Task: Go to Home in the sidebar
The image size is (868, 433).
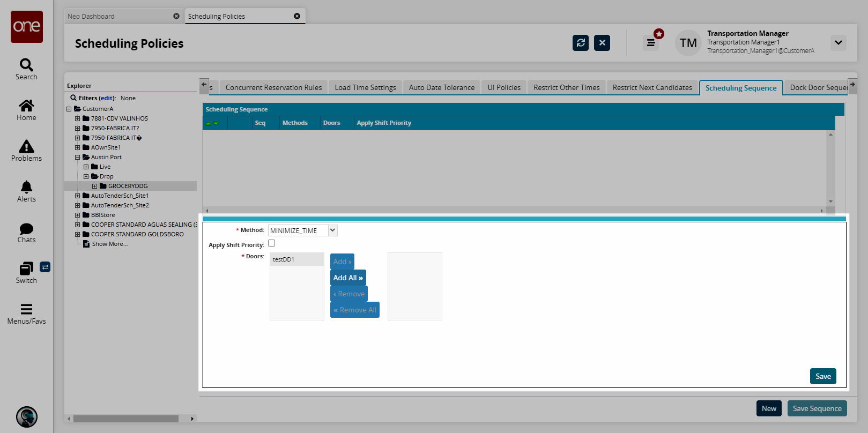Action: (26, 110)
